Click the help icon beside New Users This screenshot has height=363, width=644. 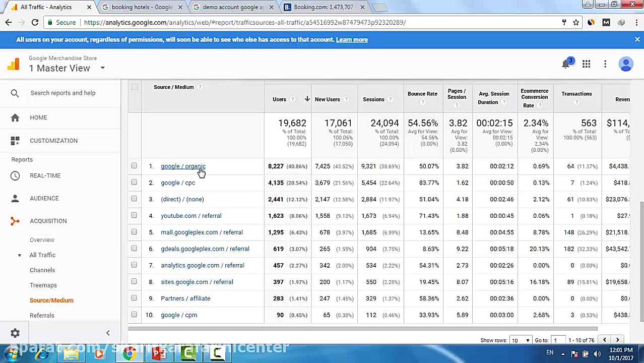pos(346,99)
